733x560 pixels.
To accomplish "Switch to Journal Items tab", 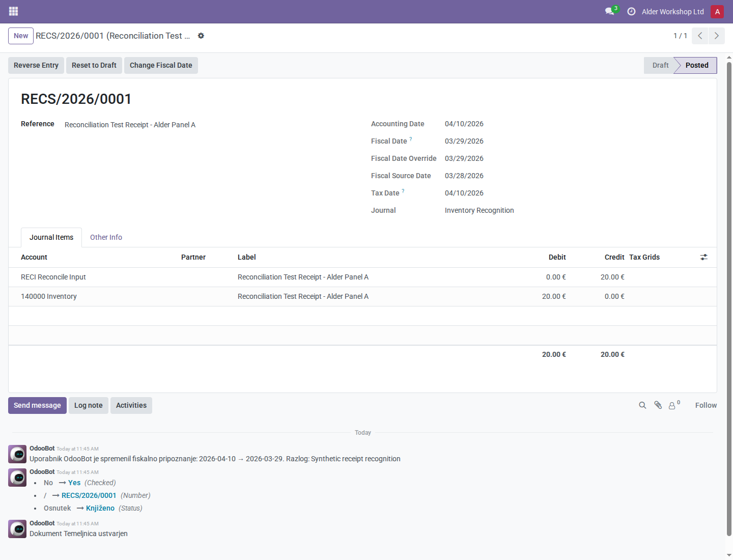I will coord(51,237).
